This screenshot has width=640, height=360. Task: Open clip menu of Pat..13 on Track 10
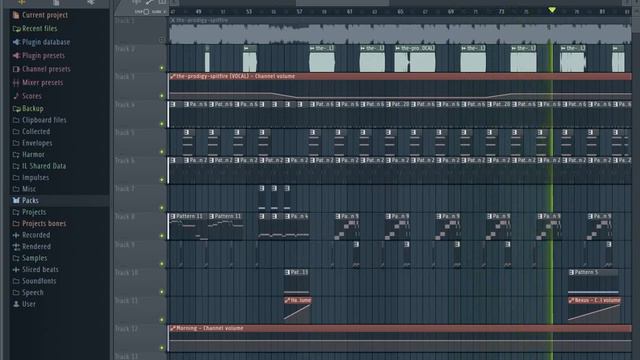(287, 272)
